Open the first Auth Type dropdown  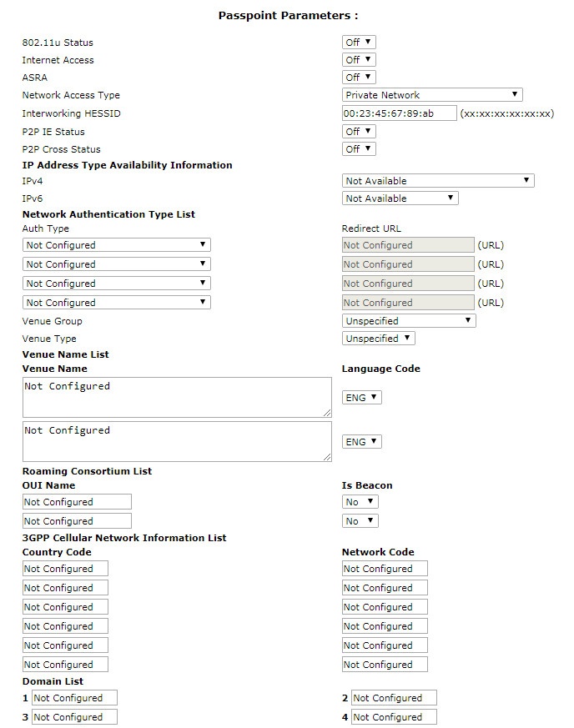116,245
